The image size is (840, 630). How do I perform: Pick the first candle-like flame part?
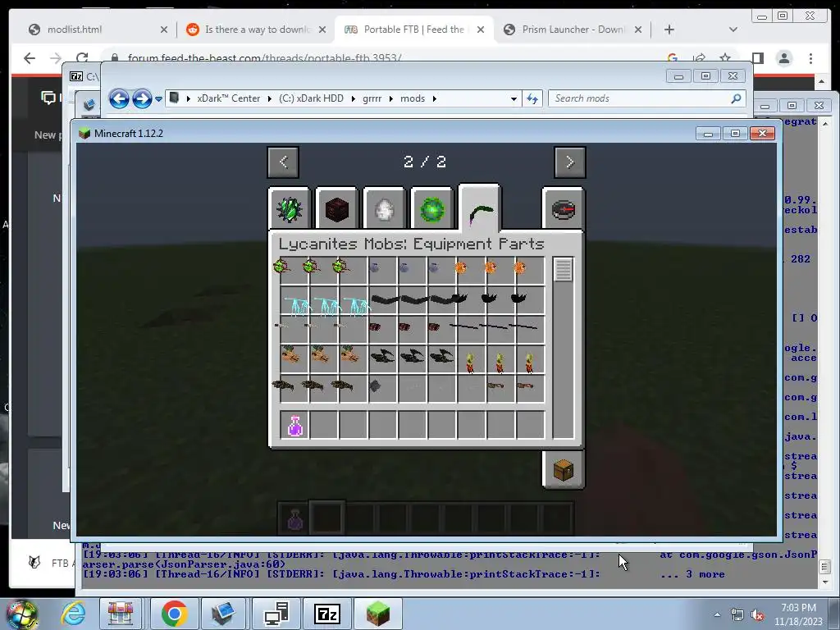470,362
